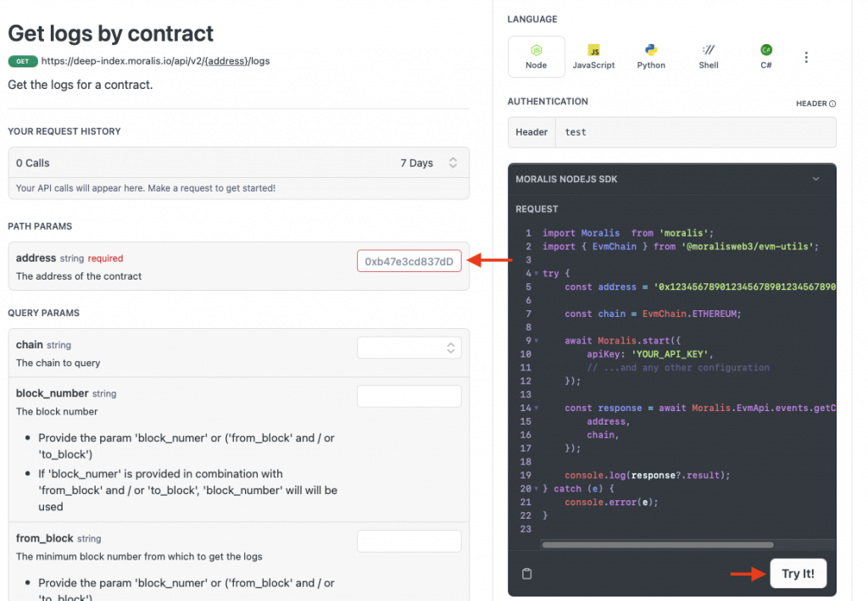Image resolution: width=868 pixels, height=601 pixels.
Task: Click the from_block input field
Action: [409, 541]
